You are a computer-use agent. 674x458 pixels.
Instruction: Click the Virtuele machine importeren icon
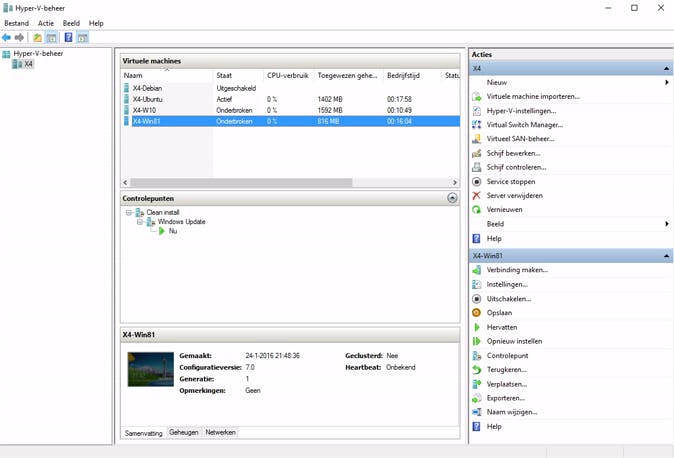point(476,97)
